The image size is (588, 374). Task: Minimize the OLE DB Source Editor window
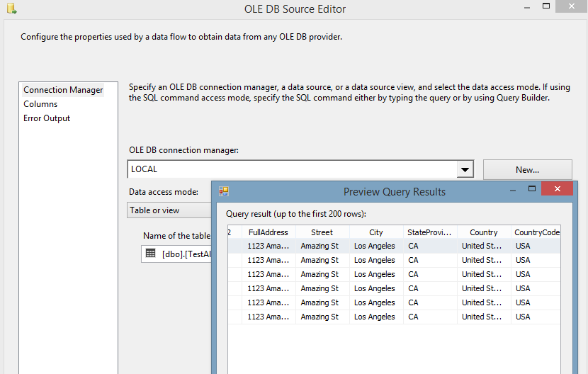point(527,8)
